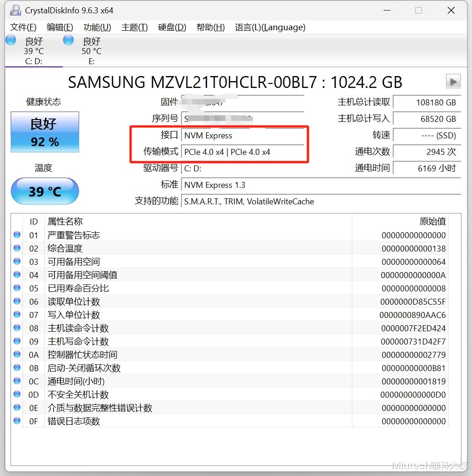This screenshot has height=476, width=472.
Task: Click the serial number (序列号) field
Action: pyautogui.click(x=243, y=119)
